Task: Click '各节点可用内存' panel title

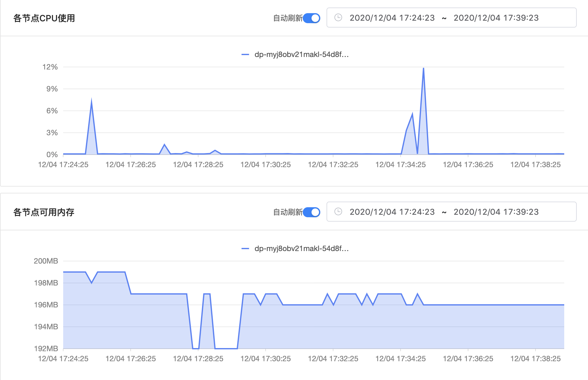Action: click(44, 212)
